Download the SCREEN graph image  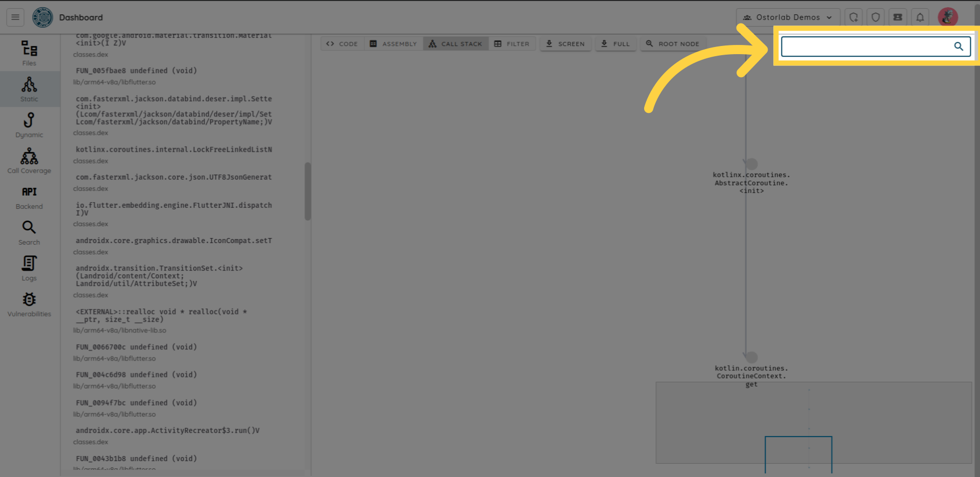point(566,44)
